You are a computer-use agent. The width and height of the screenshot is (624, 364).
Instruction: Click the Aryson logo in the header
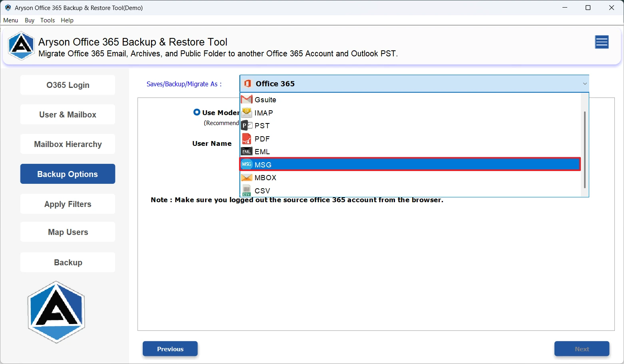[21, 46]
